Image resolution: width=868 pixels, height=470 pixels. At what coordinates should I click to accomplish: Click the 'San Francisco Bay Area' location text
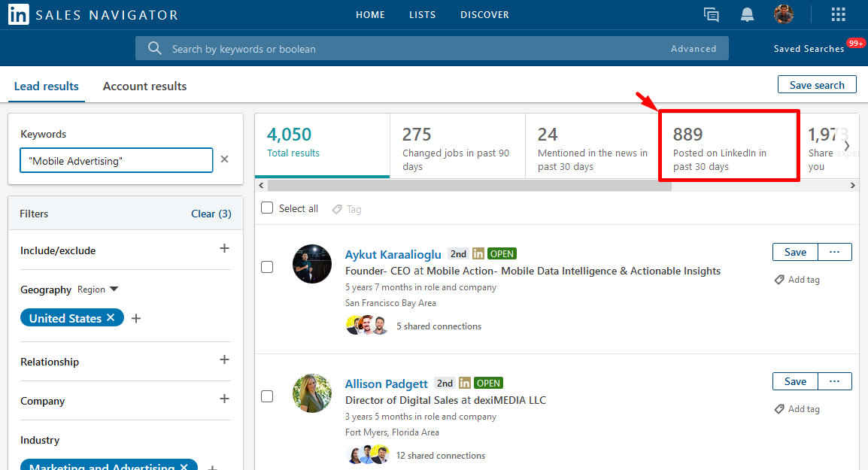[390, 303]
